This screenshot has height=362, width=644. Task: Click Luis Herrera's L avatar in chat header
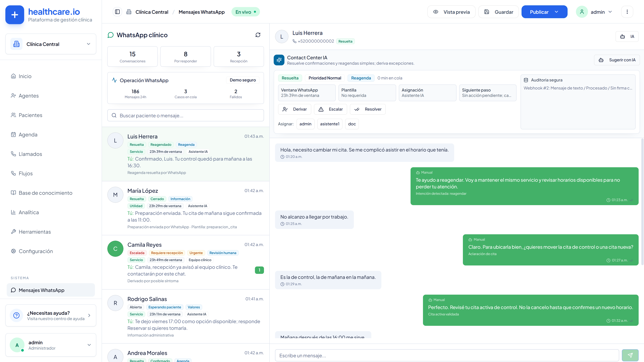282,37
